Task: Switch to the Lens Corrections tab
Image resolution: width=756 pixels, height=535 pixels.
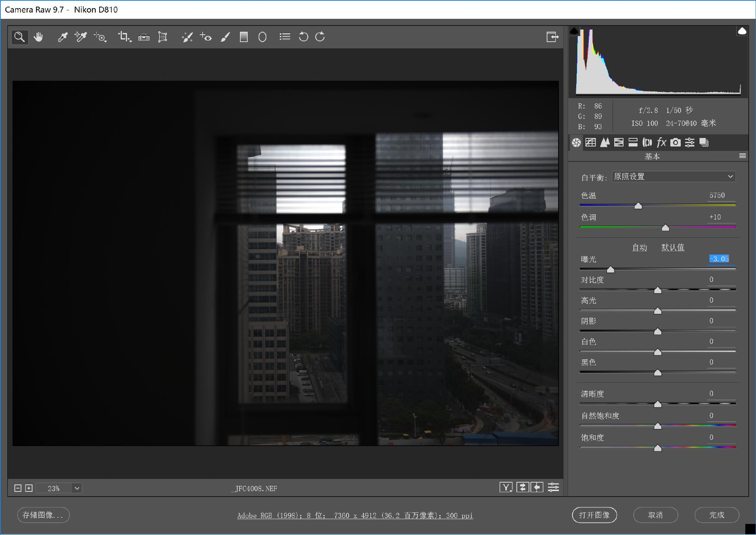Action: point(647,142)
